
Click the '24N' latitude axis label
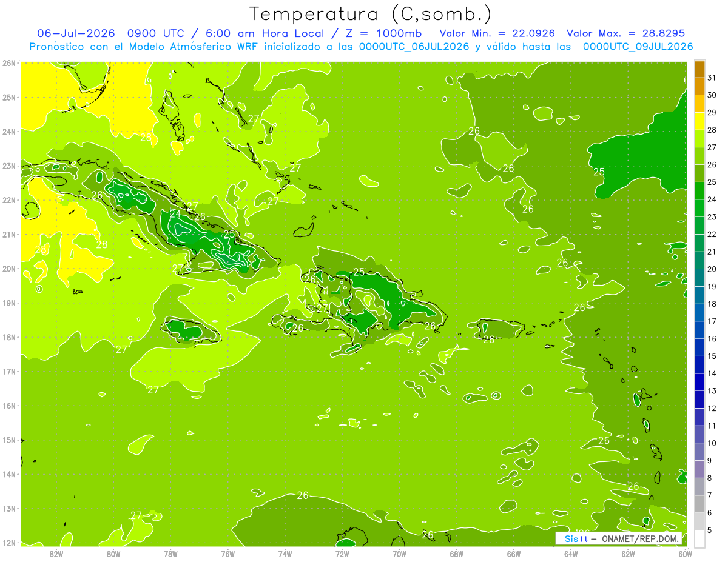coord(9,132)
